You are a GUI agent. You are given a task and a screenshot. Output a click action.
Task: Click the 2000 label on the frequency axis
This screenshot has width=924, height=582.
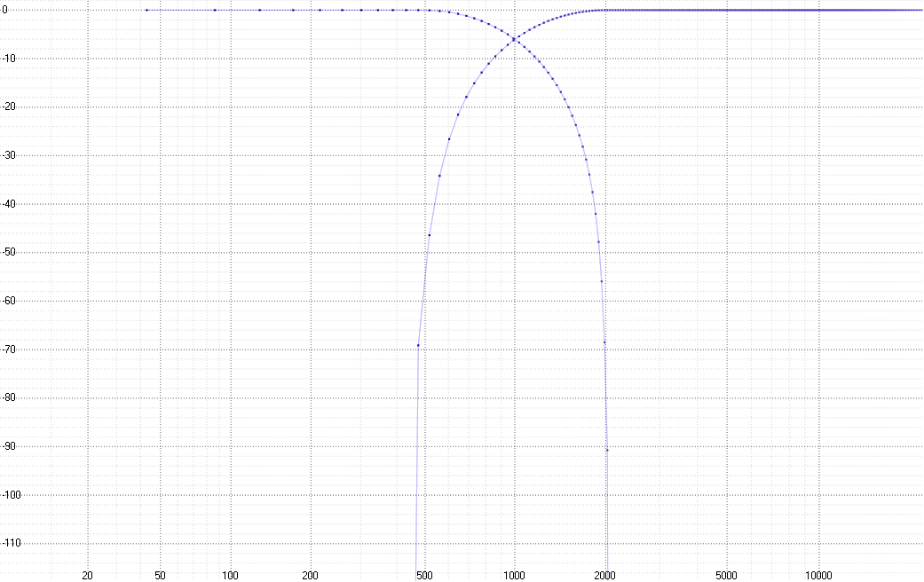pos(605,576)
